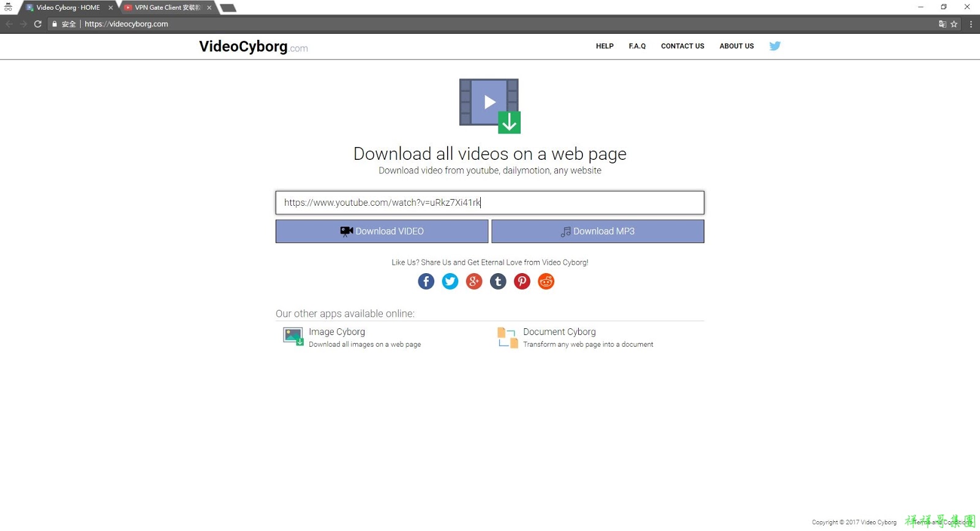Image resolution: width=980 pixels, height=531 pixels.
Task: Click the Download MP3 button
Action: click(598, 232)
